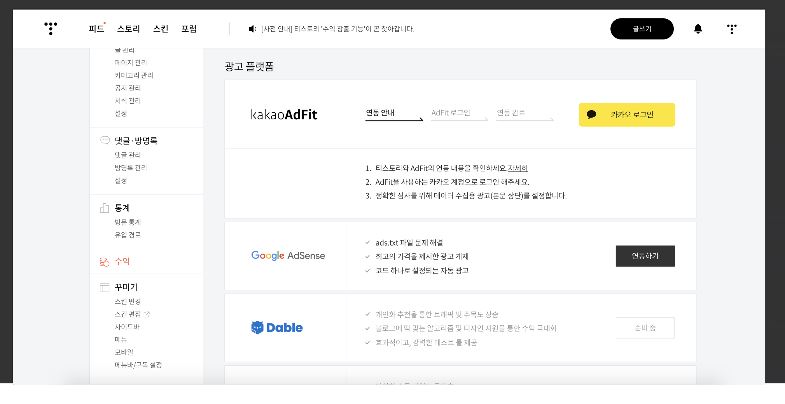Click the 꾸미기 layout icon

click(104, 287)
